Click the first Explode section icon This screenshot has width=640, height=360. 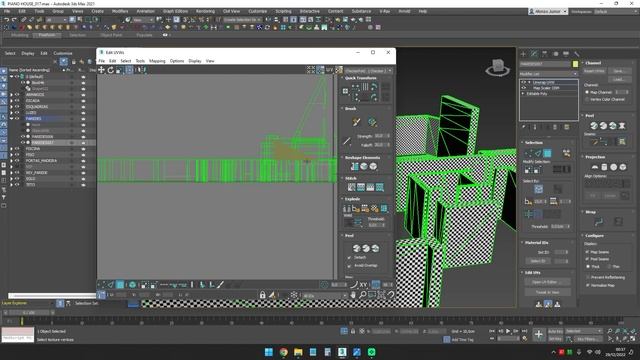347,209
